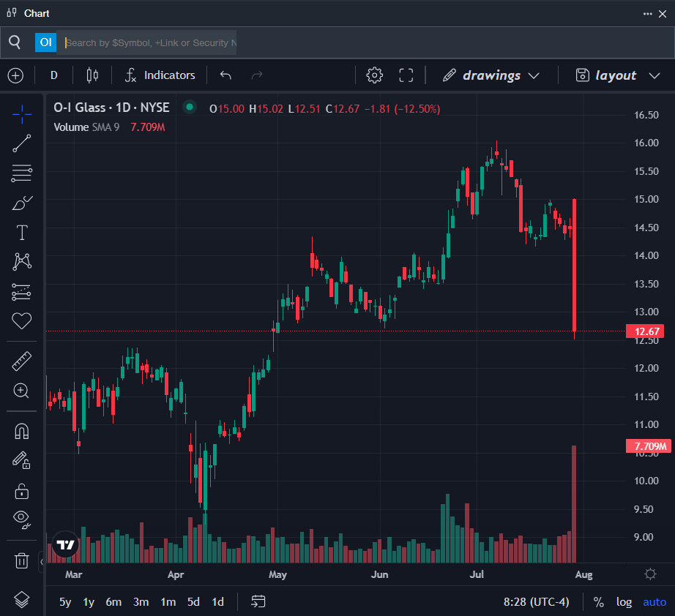The width and height of the screenshot is (675, 616).
Task: Click the Volume SMA 9 indicator label
Action: tap(86, 127)
